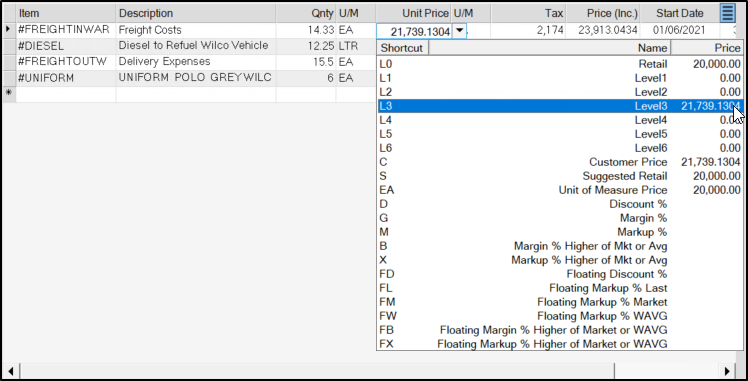Click the Description column header
The image size is (748, 381).
(196, 13)
